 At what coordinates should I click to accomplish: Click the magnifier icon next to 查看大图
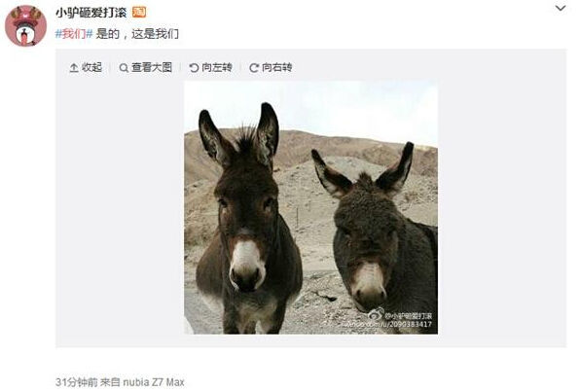(x=124, y=68)
